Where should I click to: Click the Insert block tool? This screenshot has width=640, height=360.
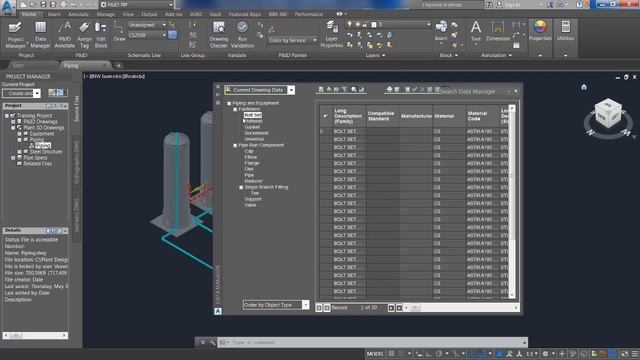pos(441,32)
